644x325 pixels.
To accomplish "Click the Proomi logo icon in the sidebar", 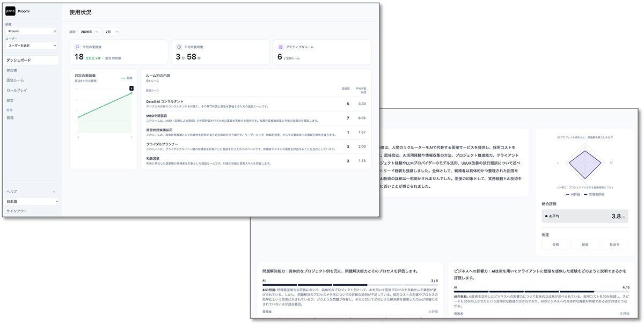I will tap(10, 11).
